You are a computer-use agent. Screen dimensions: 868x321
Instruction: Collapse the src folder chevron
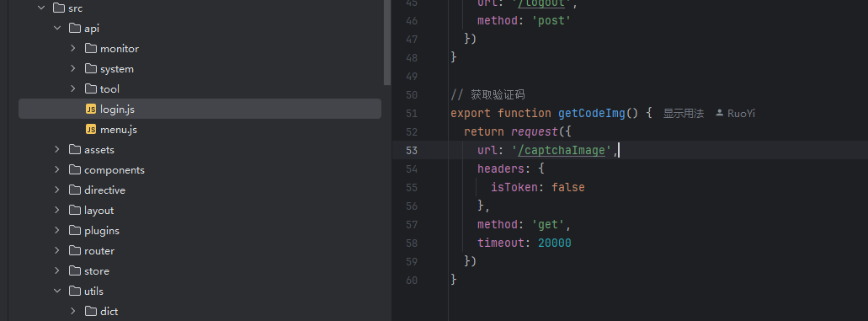tap(41, 8)
